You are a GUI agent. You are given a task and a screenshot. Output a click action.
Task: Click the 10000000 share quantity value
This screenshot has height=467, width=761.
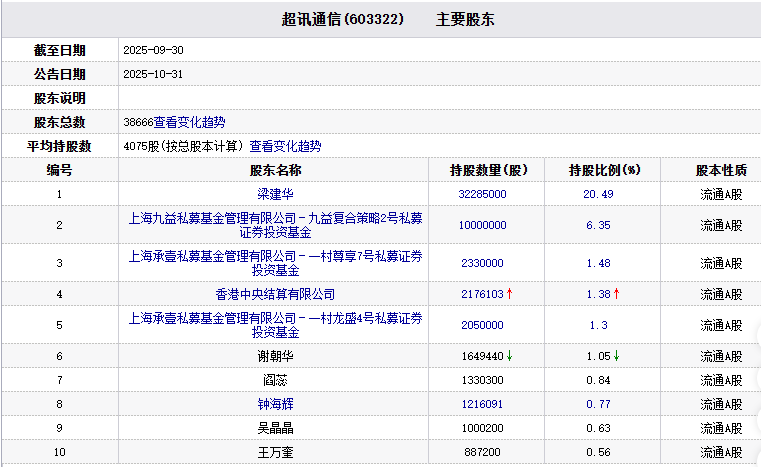[482, 225]
